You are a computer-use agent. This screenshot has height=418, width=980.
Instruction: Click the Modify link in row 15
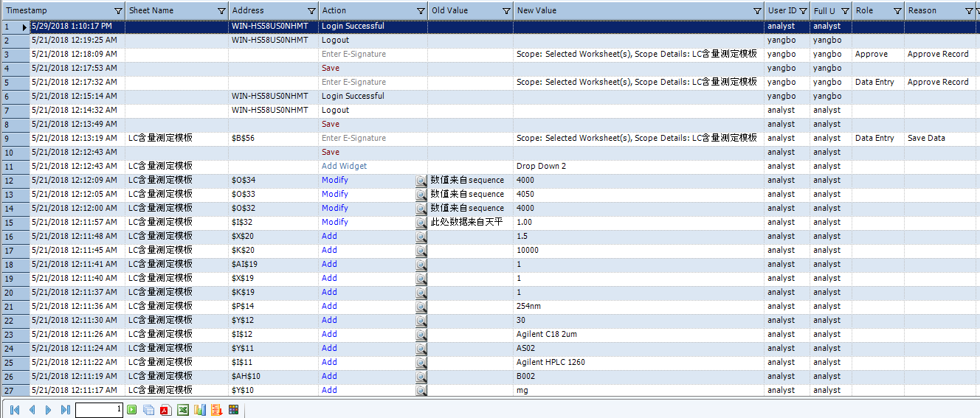(334, 222)
